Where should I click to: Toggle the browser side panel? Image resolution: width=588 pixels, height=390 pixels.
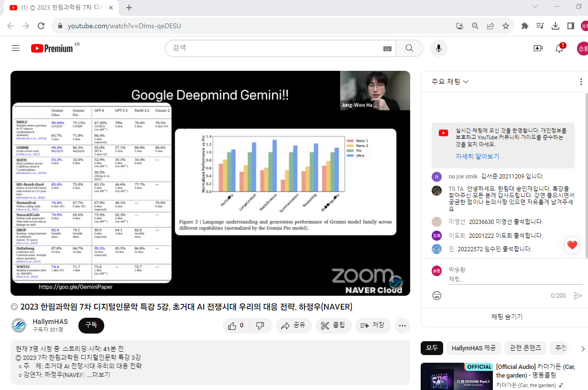click(571, 26)
